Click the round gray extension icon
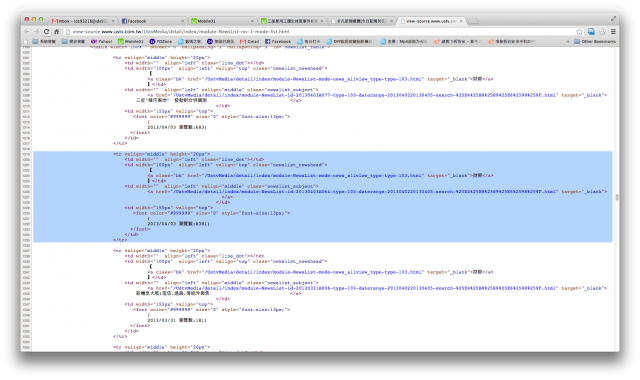The height and width of the screenshot is (380, 640). point(602,31)
